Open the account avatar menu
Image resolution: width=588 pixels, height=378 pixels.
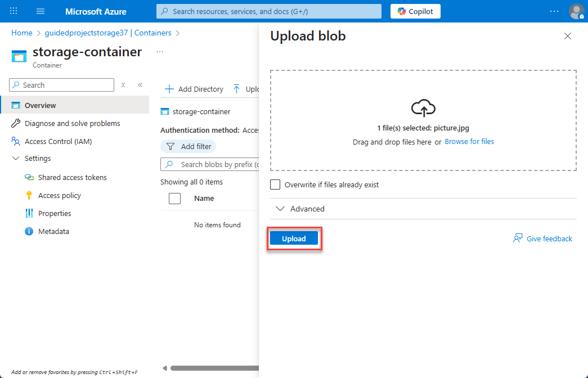(x=576, y=11)
